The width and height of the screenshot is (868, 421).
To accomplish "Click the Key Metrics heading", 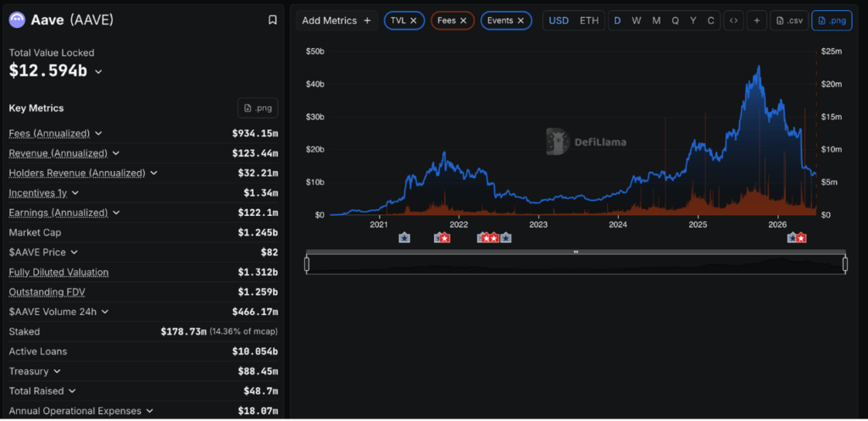I will [x=36, y=108].
